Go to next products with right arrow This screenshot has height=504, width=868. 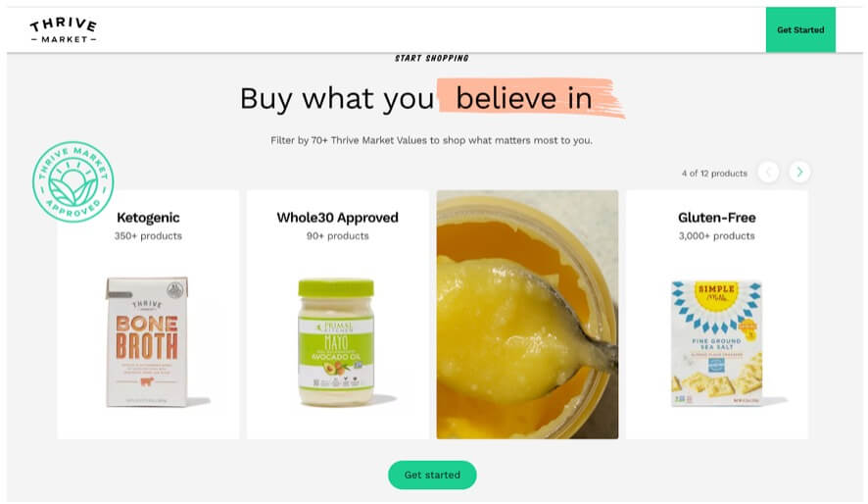point(799,173)
